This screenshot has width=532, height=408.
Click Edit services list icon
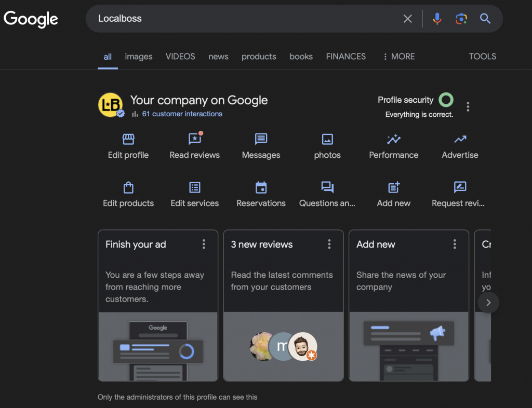pos(195,187)
